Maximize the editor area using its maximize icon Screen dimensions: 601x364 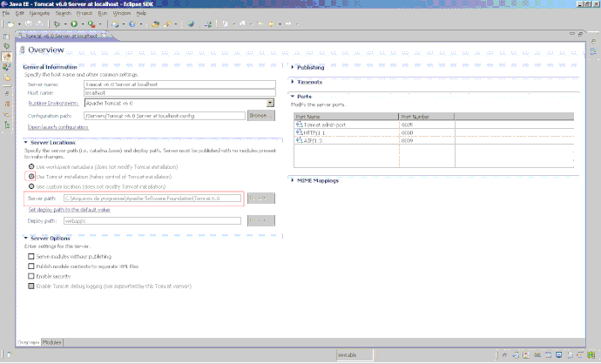click(580, 34)
